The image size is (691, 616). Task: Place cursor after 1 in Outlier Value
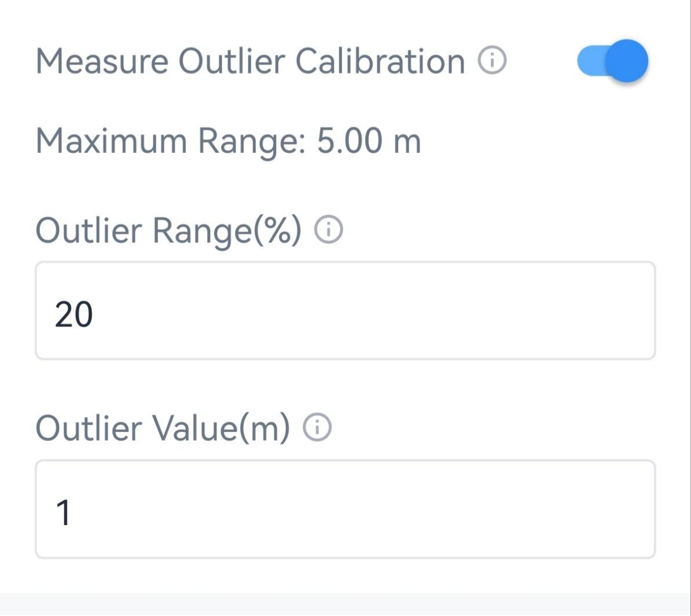pos(73,514)
